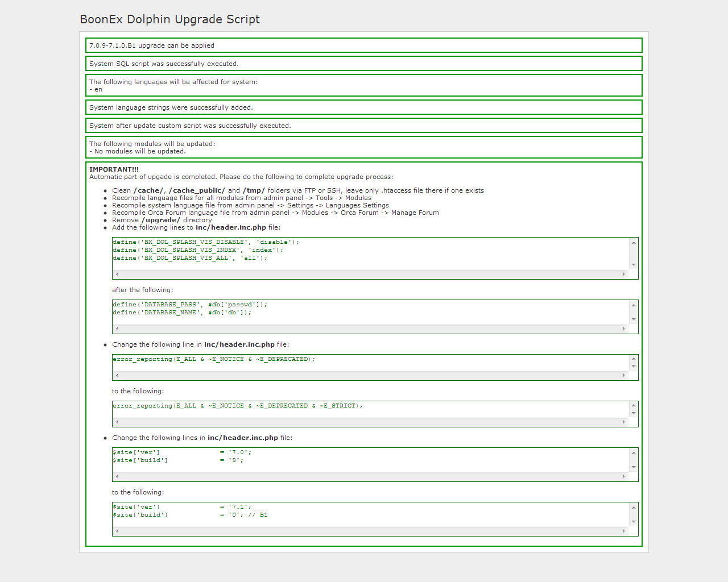Click the error_reporting line containing E_STRICT
Viewport: 728px width, 582px height.
238,406
